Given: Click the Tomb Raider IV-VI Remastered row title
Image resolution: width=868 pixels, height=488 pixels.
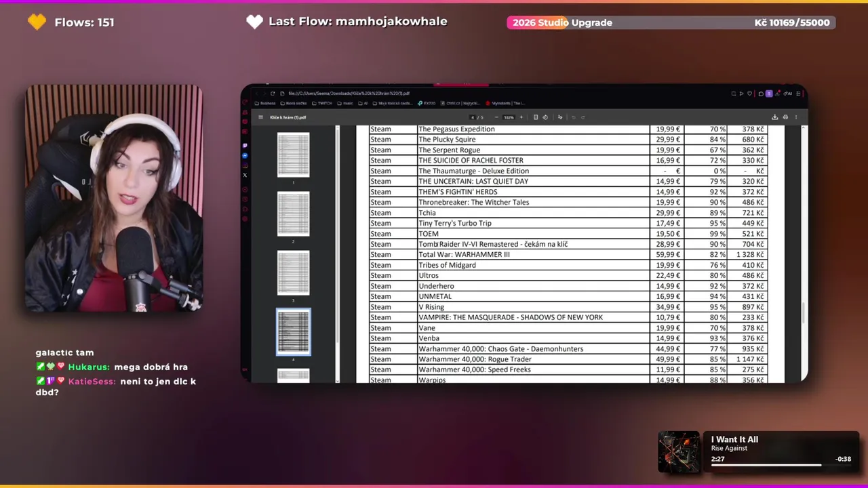Looking at the screenshot, I should [x=492, y=244].
